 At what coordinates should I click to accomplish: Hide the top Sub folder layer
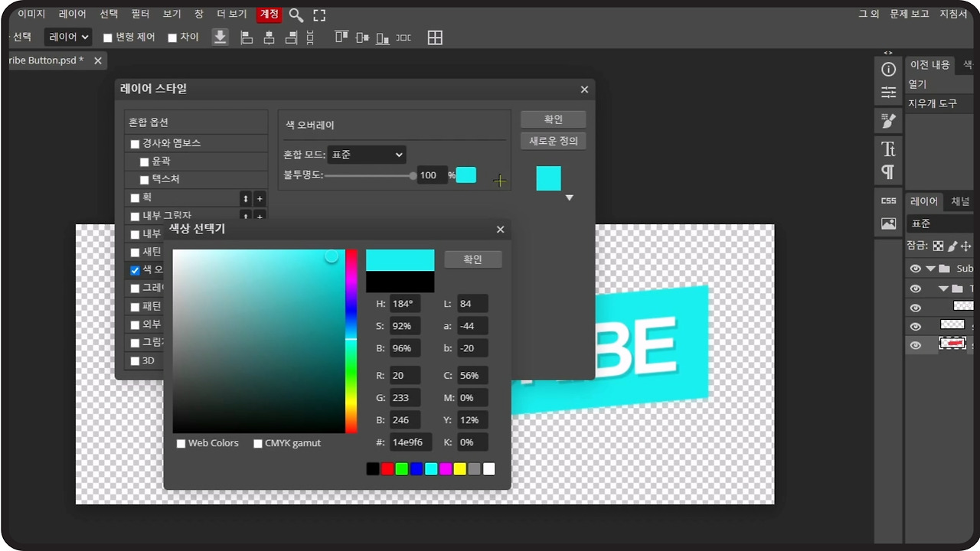point(915,269)
